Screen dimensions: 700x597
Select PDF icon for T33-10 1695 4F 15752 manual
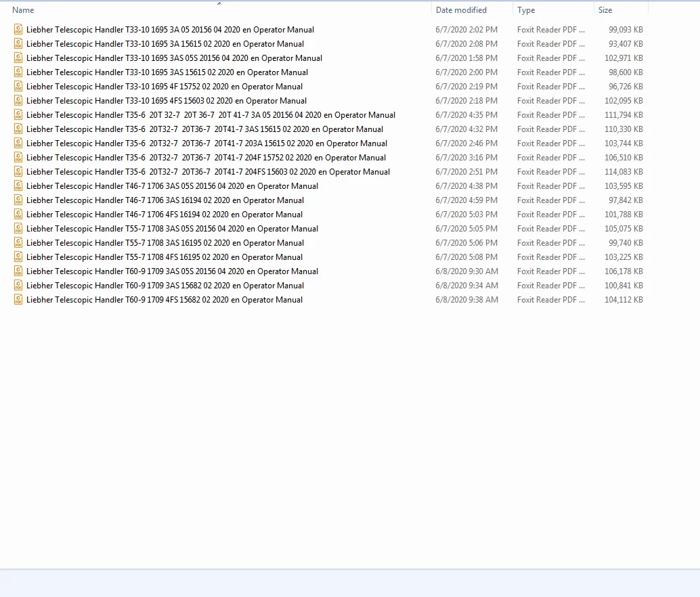click(18, 87)
